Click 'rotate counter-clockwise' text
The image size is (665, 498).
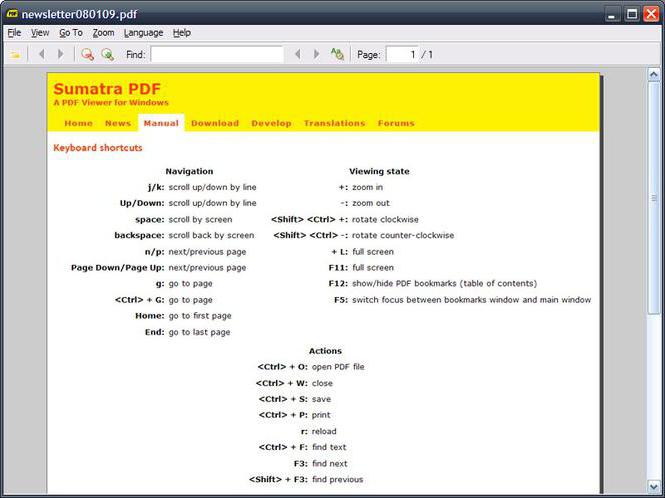[x=403, y=235]
